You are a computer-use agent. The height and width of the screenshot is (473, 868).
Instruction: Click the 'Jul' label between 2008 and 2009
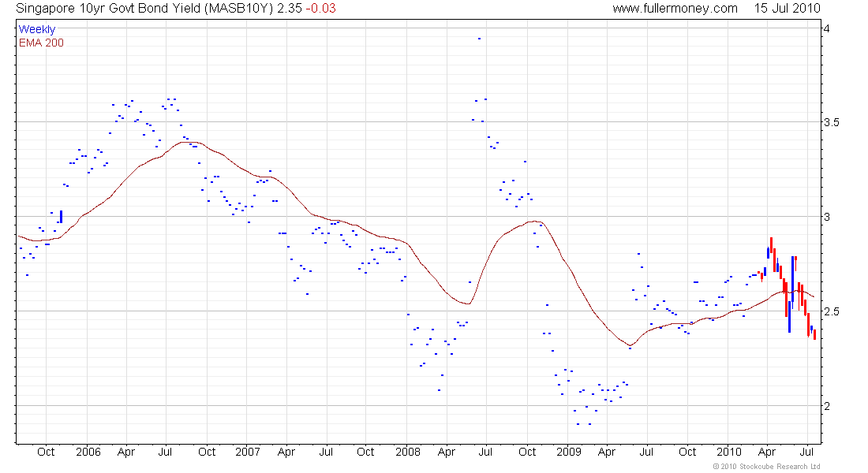tap(485, 452)
